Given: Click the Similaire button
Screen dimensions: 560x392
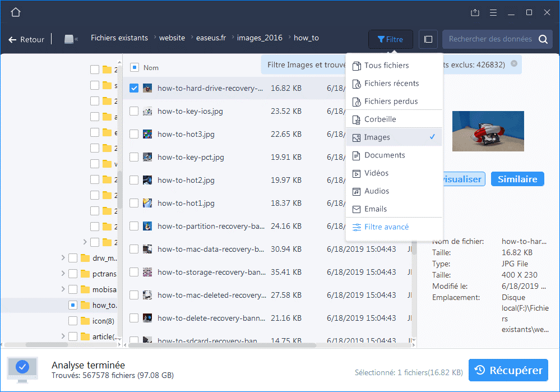Looking at the screenshot, I should [517, 179].
